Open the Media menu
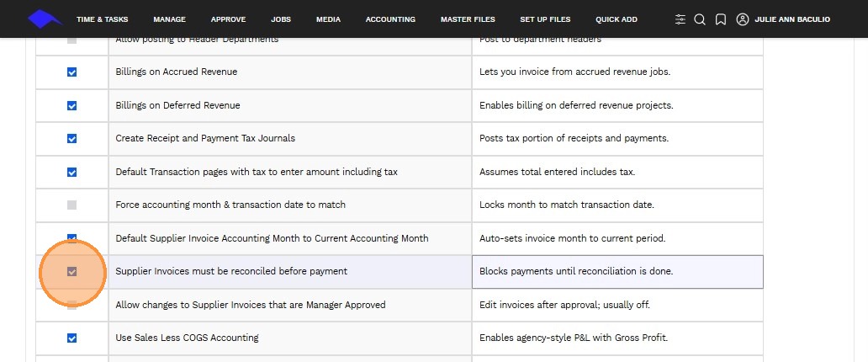This screenshot has width=868, height=362. [x=328, y=19]
